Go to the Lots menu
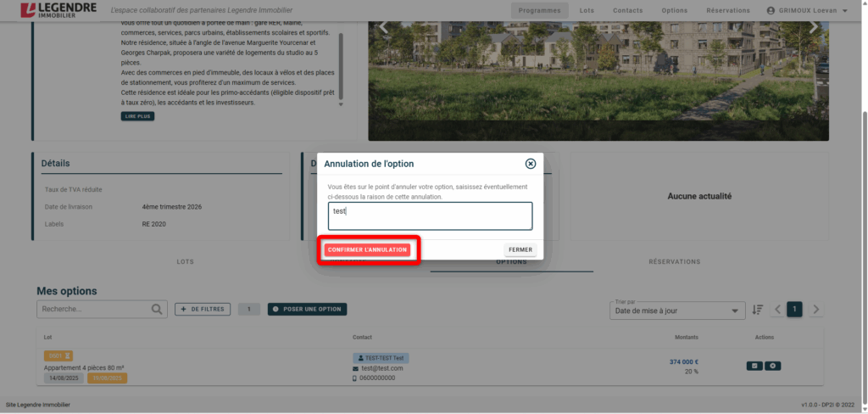The image size is (868, 414). 587,10
